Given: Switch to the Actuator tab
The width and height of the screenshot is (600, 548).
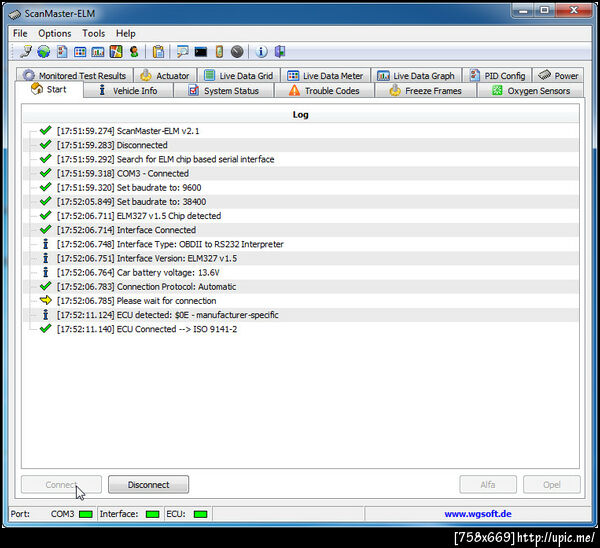Looking at the screenshot, I should (x=165, y=75).
